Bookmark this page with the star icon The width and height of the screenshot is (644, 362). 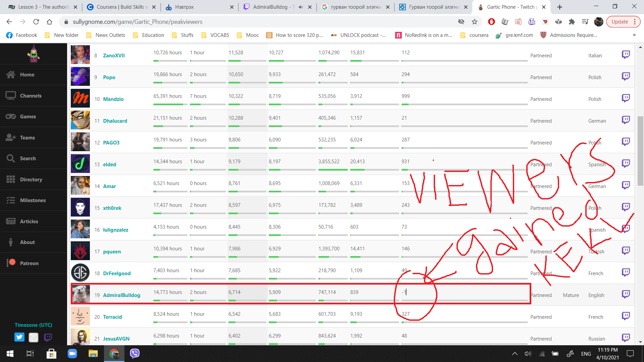pos(474,22)
